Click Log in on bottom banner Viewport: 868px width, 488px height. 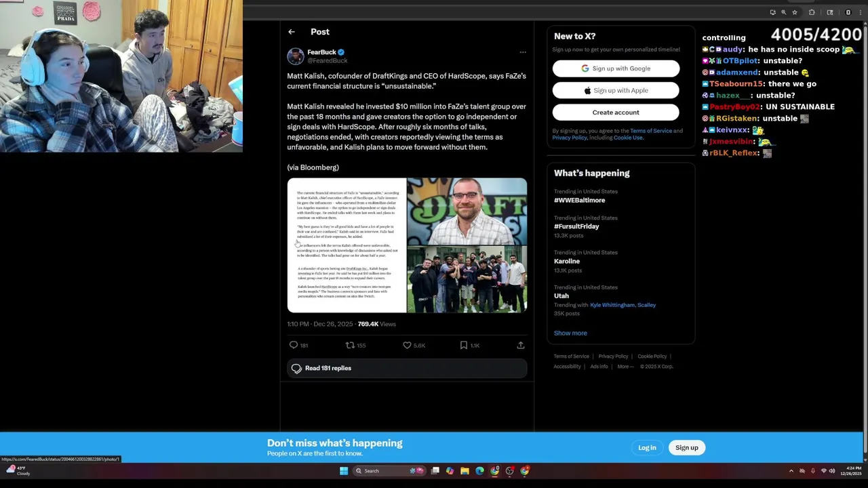tap(647, 447)
